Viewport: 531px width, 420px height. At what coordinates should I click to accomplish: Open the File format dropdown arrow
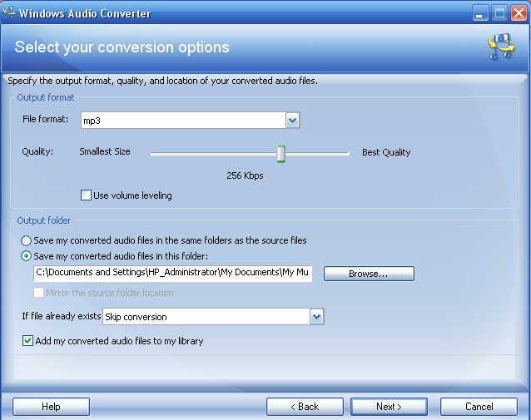[x=293, y=120]
